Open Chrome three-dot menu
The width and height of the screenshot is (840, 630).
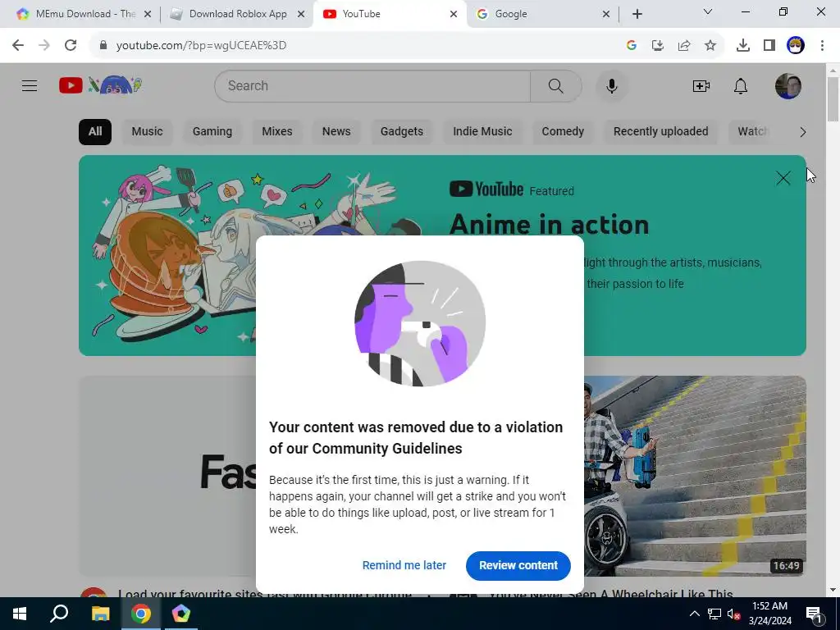tap(822, 45)
